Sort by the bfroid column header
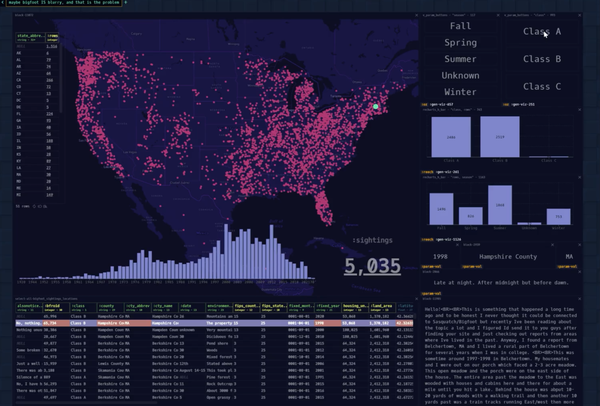600x406 pixels. coord(56,307)
